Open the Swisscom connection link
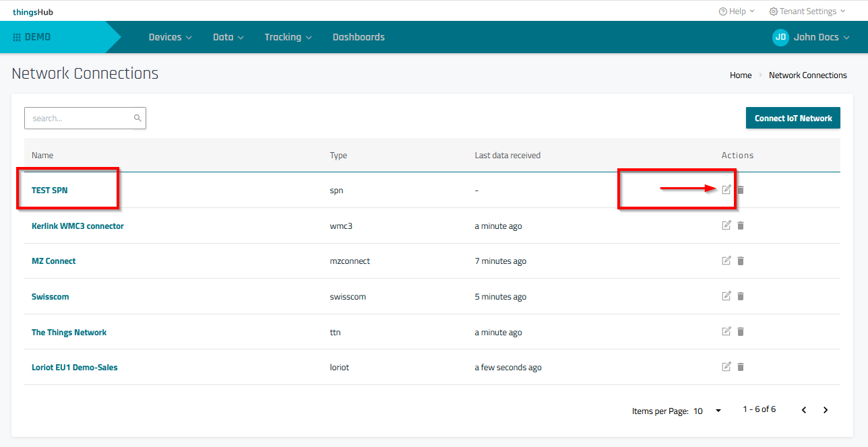 coord(51,297)
